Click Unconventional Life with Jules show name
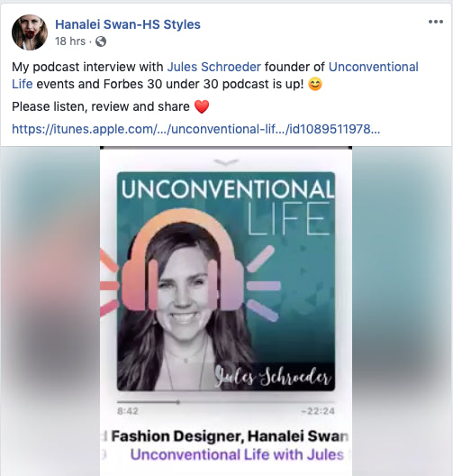This screenshot has width=453, height=476. [238, 454]
